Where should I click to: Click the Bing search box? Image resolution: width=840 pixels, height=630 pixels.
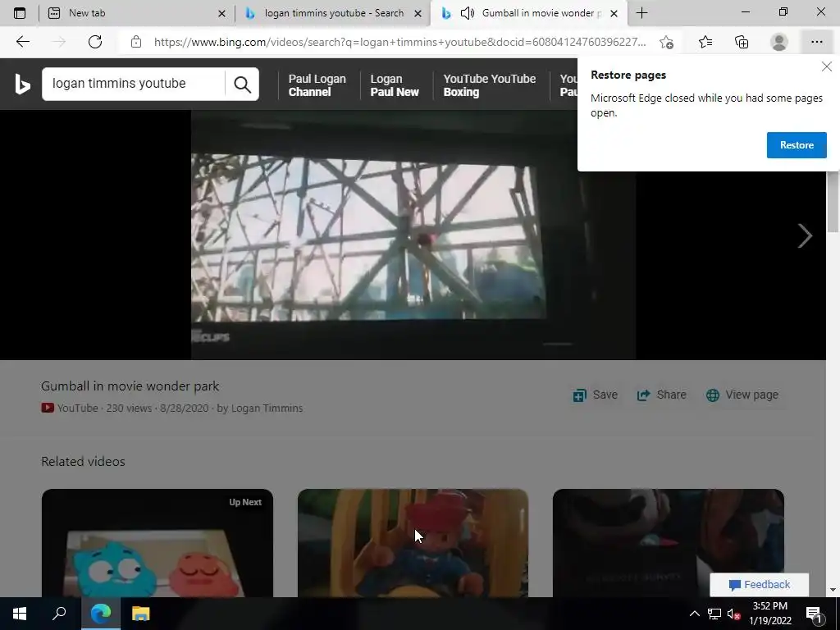point(133,84)
